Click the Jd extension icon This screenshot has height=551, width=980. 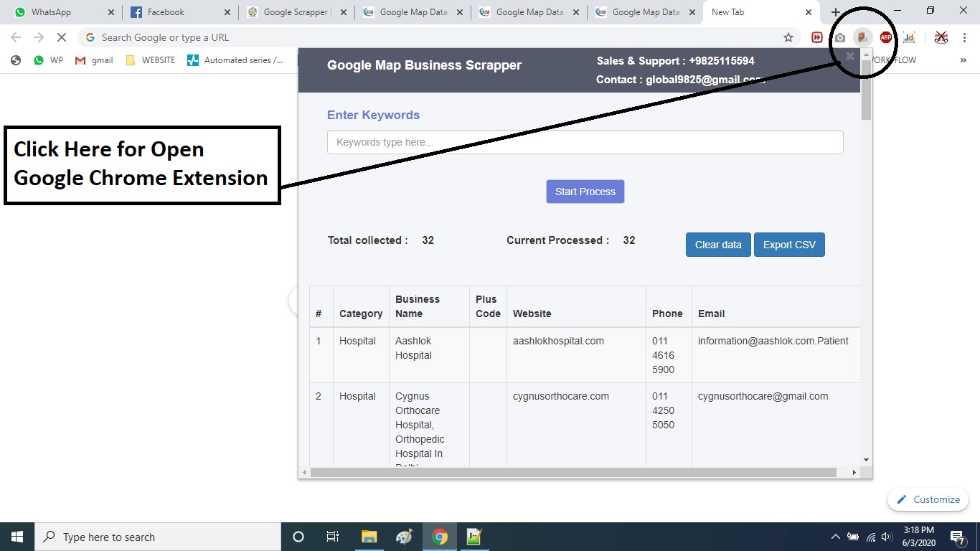click(x=909, y=37)
